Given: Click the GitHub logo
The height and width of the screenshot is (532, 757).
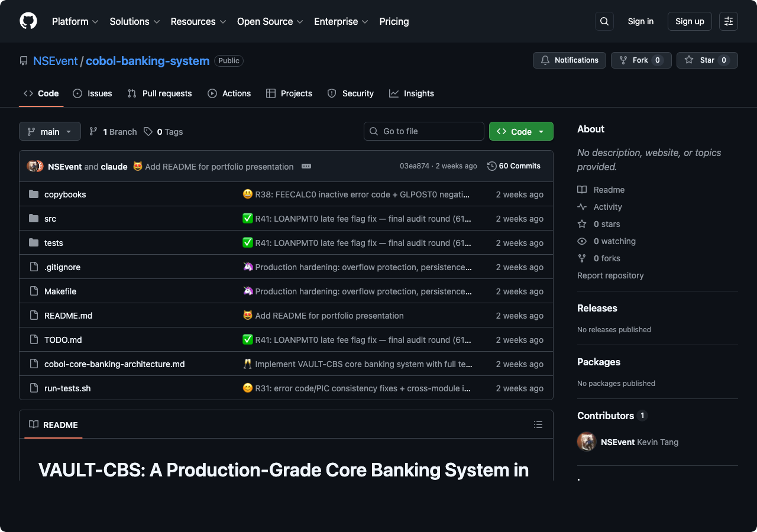Looking at the screenshot, I should 28,21.
